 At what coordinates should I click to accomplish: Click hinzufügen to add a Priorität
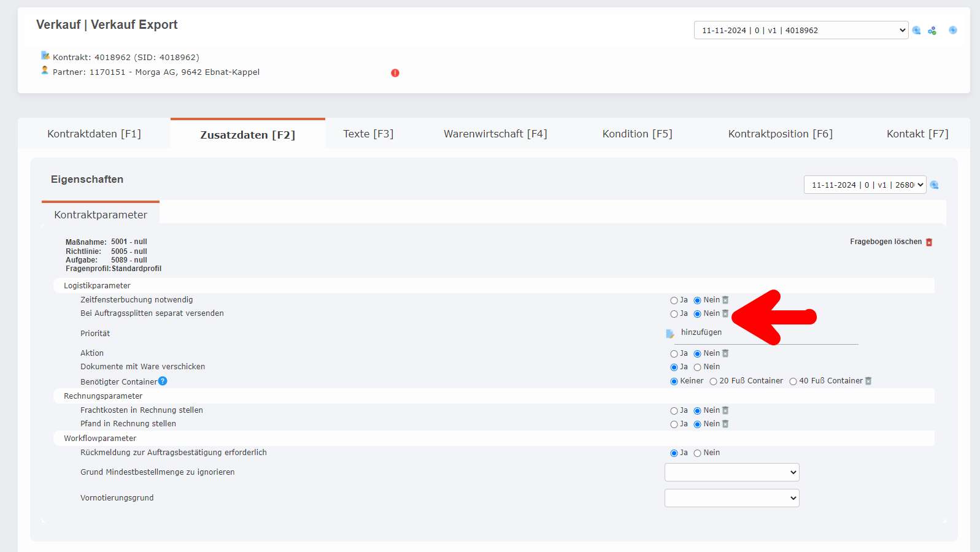[x=701, y=332]
